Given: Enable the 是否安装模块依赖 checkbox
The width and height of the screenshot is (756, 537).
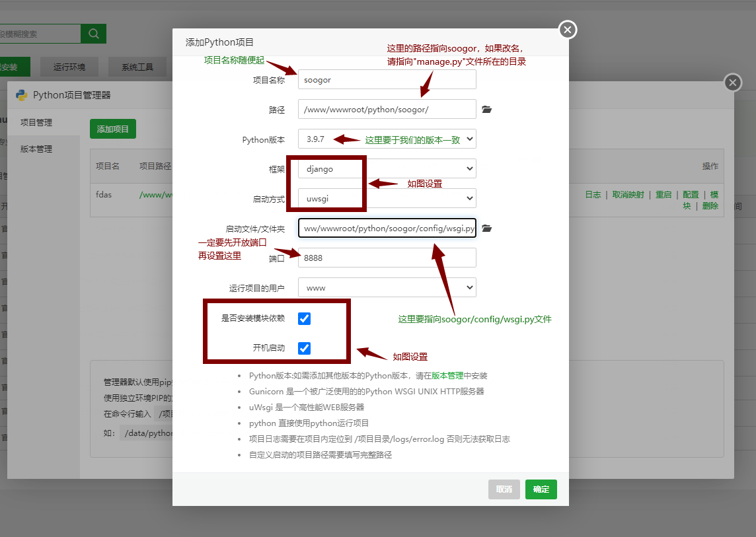Looking at the screenshot, I should point(304,318).
